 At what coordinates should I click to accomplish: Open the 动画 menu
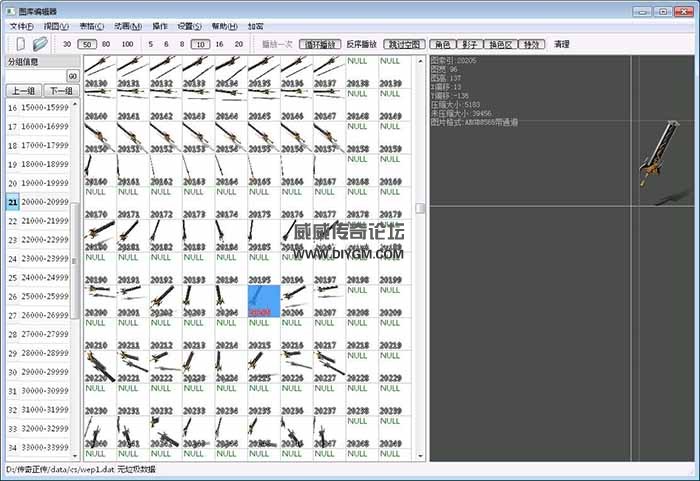128,26
